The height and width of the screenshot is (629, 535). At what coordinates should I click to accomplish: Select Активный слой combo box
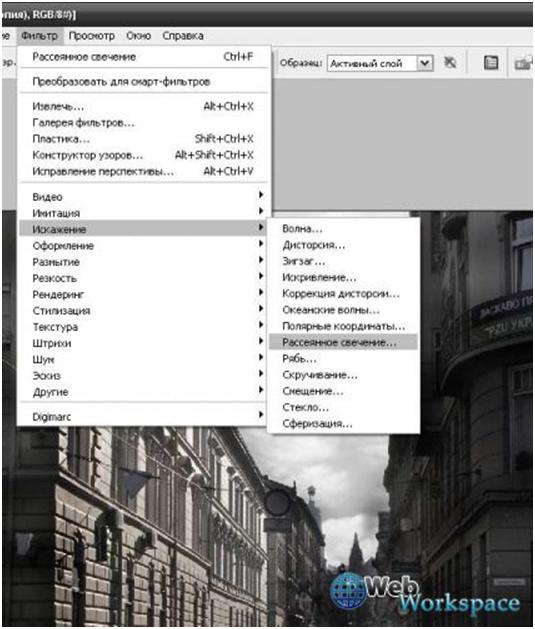coord(380,63)
